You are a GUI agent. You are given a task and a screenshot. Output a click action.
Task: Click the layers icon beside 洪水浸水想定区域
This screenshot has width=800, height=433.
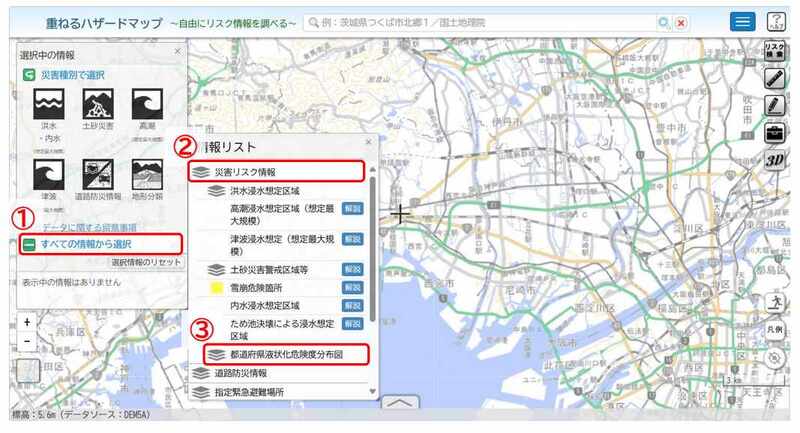pyautogui.click(x=216, y=191)
